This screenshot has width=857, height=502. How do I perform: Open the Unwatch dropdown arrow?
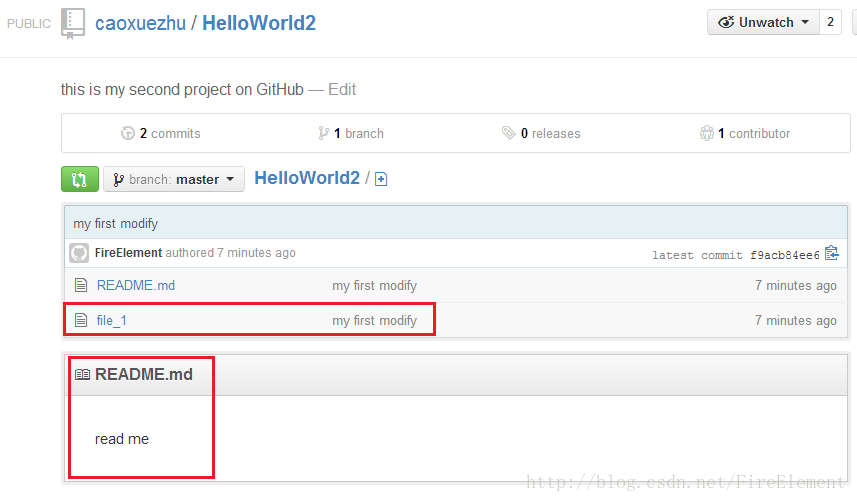pos(805,22)
